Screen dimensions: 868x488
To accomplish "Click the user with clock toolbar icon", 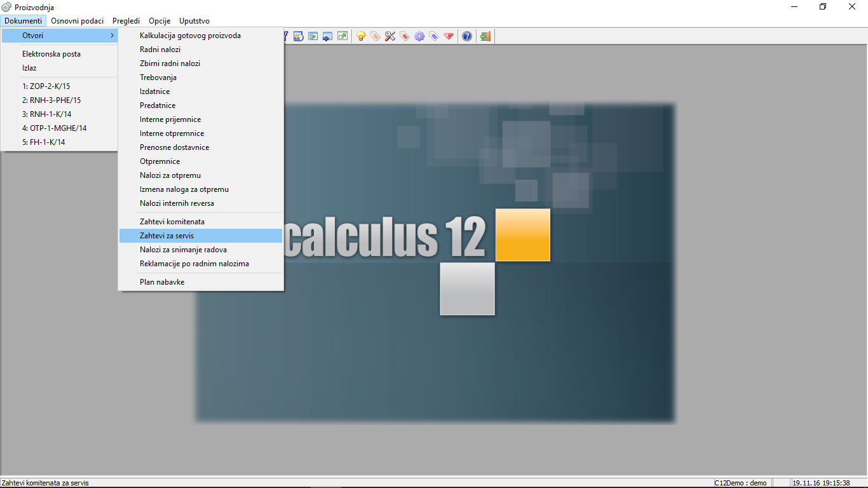I will [299, 36].
